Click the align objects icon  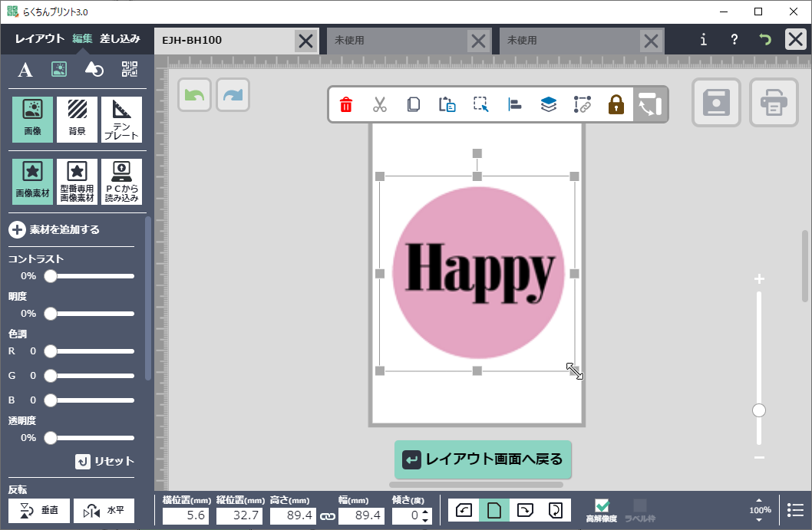[x=514, y=105]
